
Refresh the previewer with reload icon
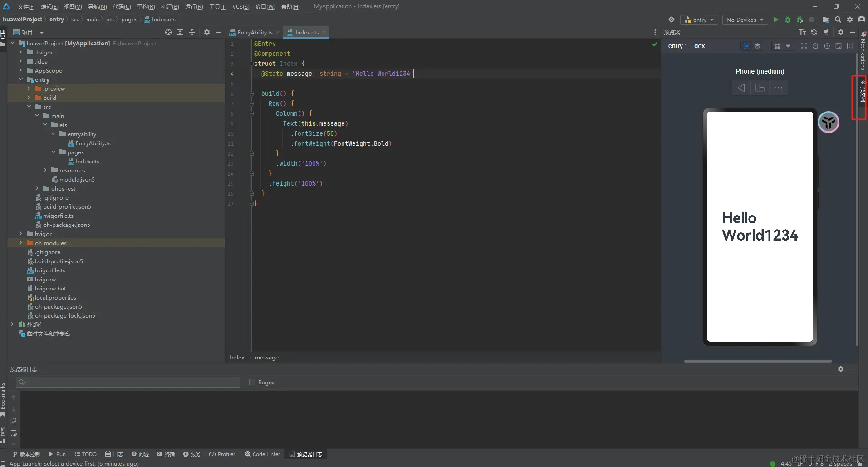814,32
